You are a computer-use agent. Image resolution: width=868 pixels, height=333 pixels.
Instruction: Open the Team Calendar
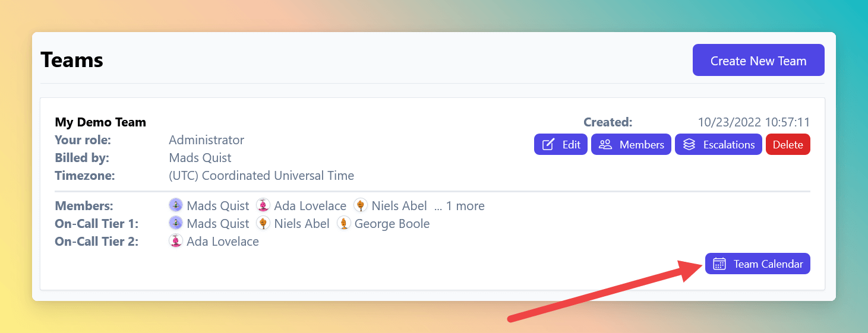pyautogui.click(x=757, y=264)
